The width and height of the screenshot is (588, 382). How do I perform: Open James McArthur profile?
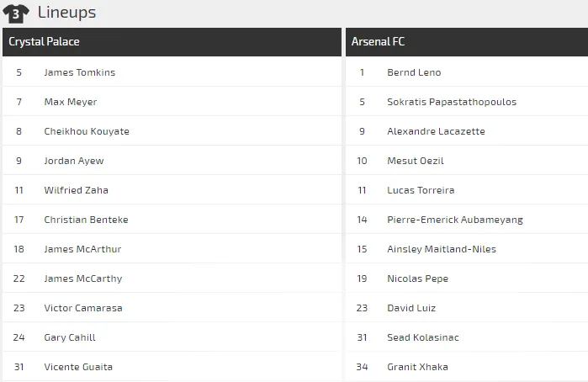pyautogui.click(x=82, y=249)
